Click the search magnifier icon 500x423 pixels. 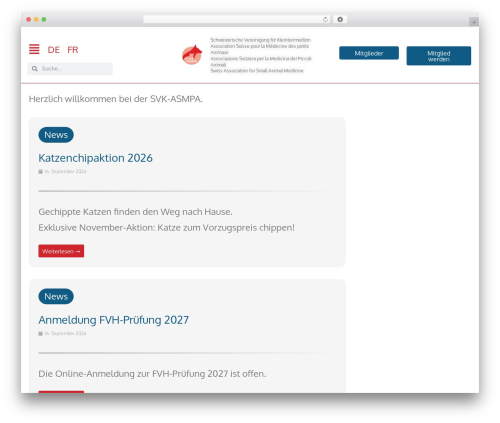coord(35,69)
